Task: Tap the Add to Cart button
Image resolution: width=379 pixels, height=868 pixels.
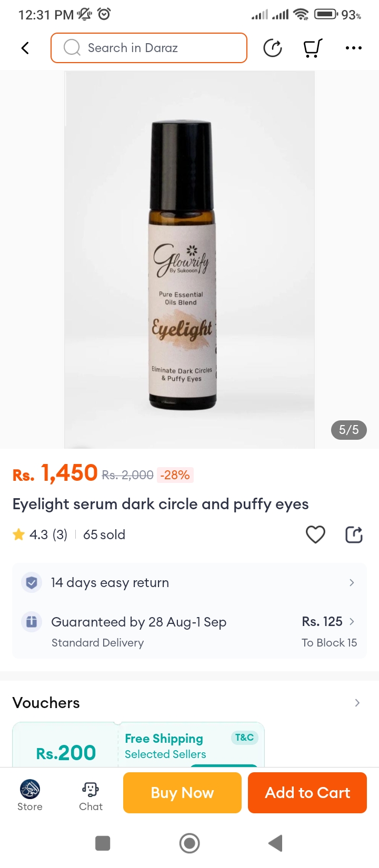Action: click(307, 793)
